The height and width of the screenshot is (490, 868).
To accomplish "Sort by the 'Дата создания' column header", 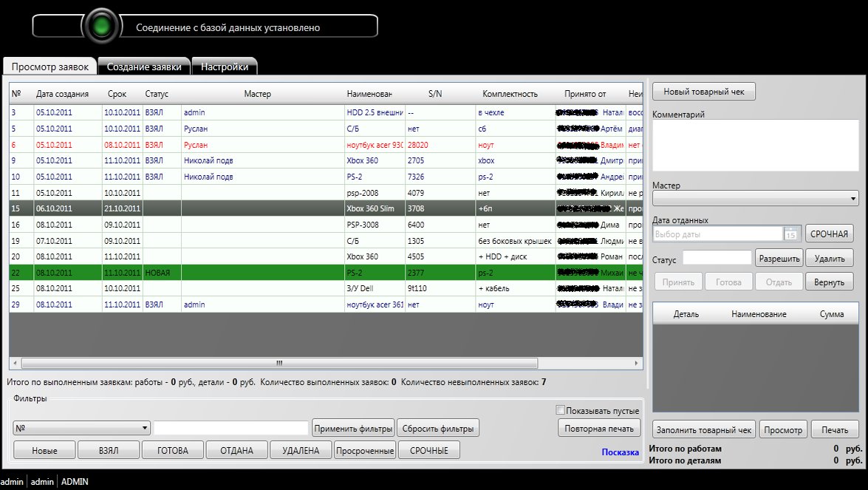I will 63,94.
